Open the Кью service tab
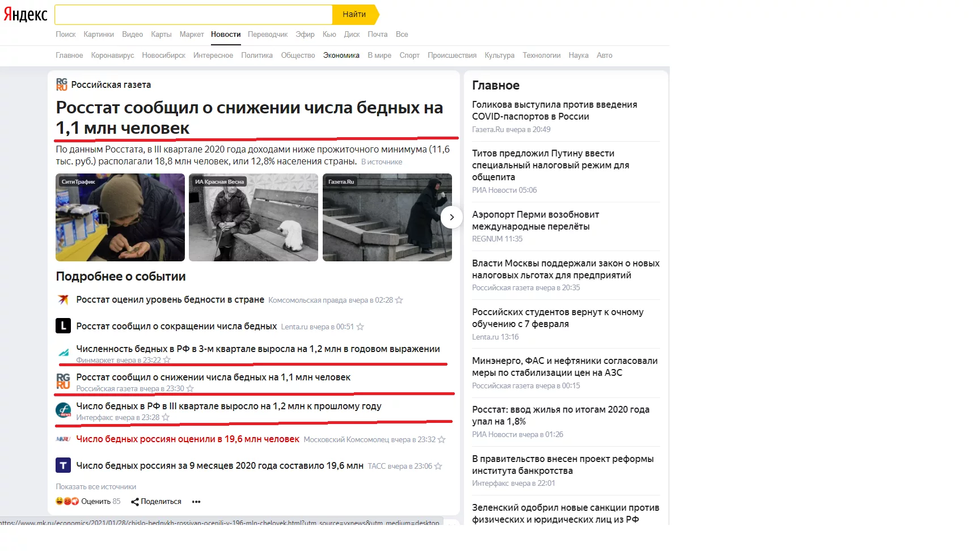Viewport: 980px width, 551px height. 330,34
